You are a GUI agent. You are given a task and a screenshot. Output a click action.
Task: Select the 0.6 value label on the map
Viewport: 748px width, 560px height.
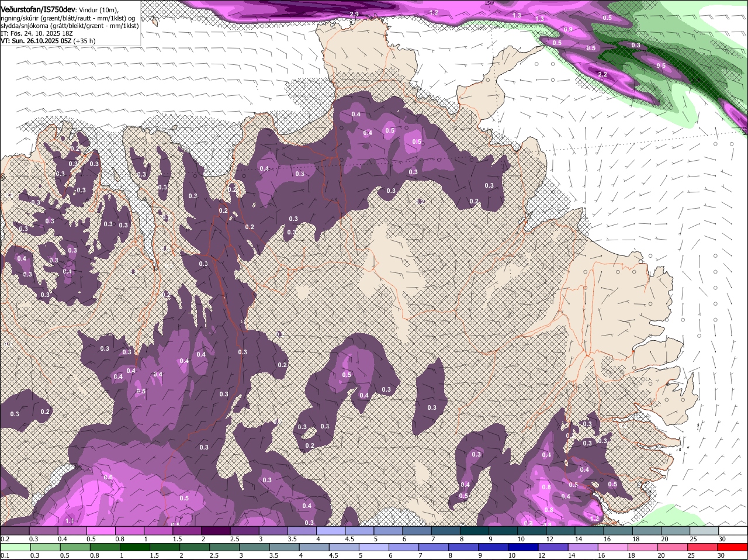point(108,478)
